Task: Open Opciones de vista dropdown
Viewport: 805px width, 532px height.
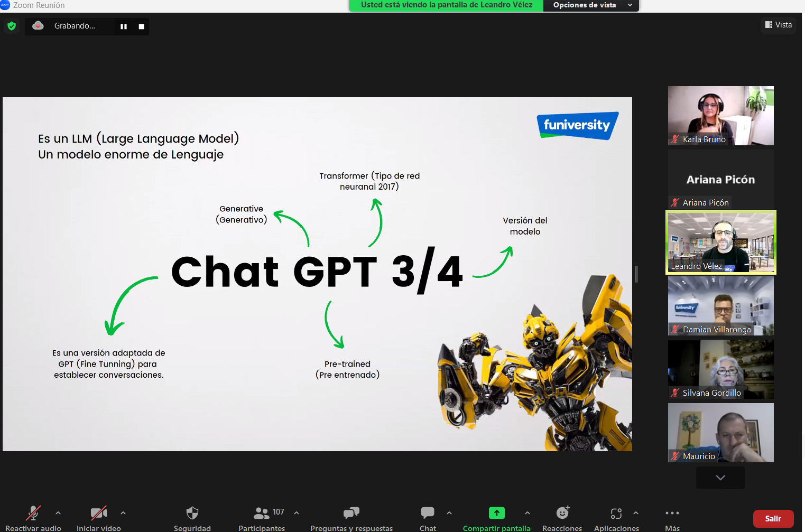Action: (591, 5)
